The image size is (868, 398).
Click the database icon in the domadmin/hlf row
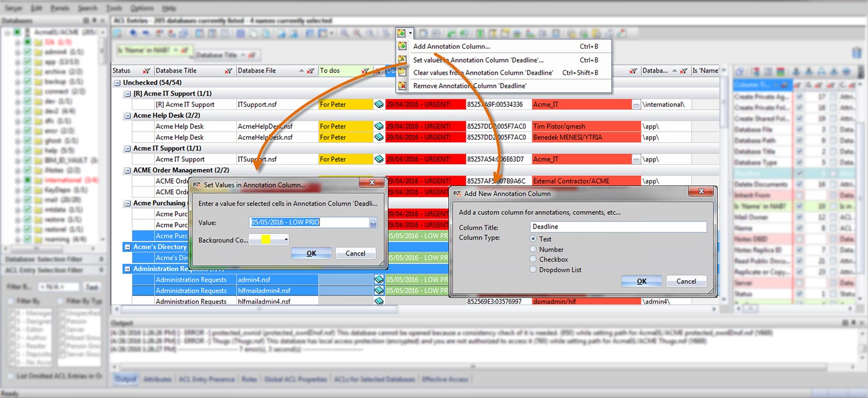pyautogui.click(x=379, y=301)
